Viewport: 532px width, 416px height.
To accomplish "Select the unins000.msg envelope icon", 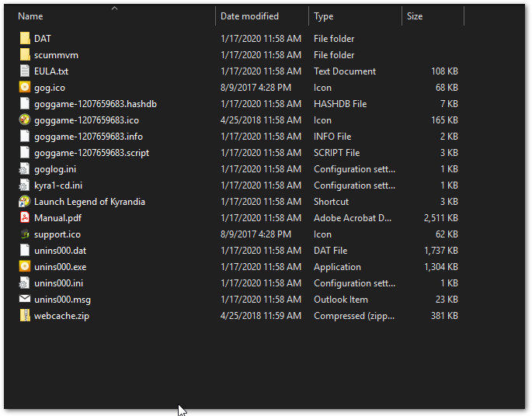I will (25, 299).
